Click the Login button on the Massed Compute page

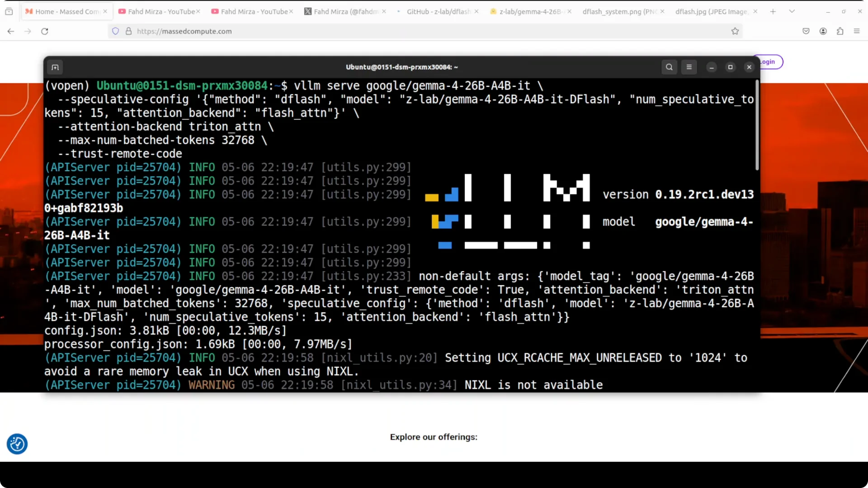(x=768, y=62)
